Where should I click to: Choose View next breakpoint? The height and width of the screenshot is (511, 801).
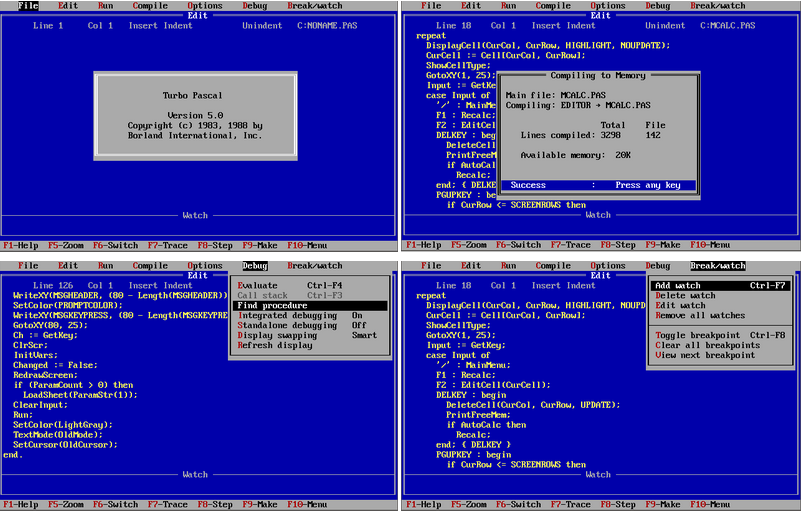click(705, 355)
